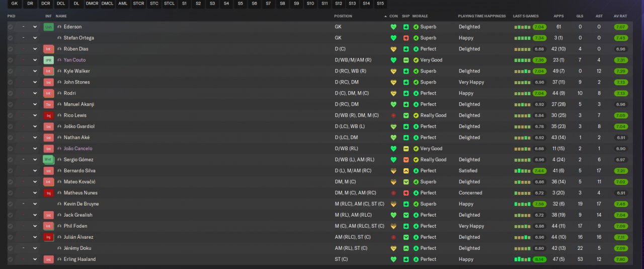Click the yellow condition heart for Rúben Dias

click(x=393, y=49)
